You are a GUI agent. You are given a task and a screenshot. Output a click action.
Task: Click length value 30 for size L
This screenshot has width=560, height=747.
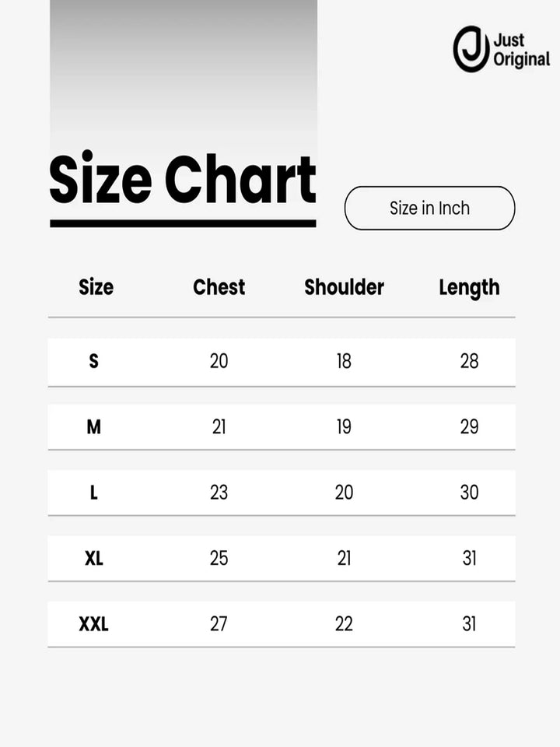469,493
